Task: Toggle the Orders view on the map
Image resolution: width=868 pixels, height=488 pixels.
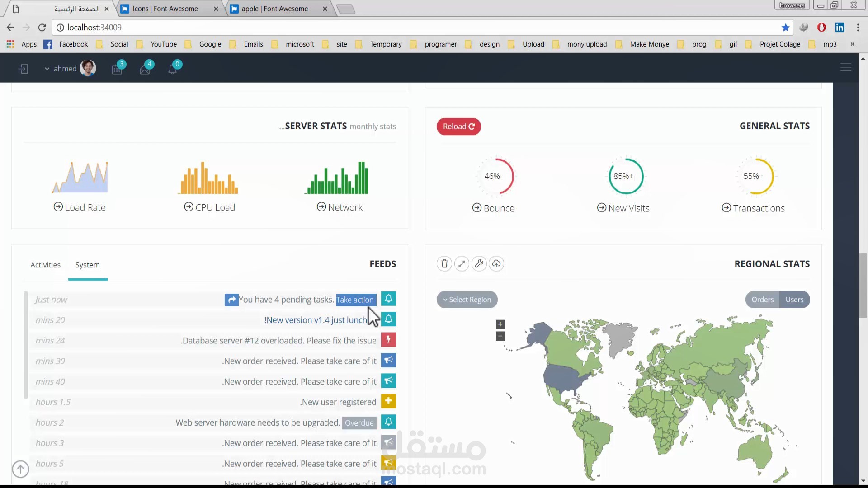Action: point(762,300)
